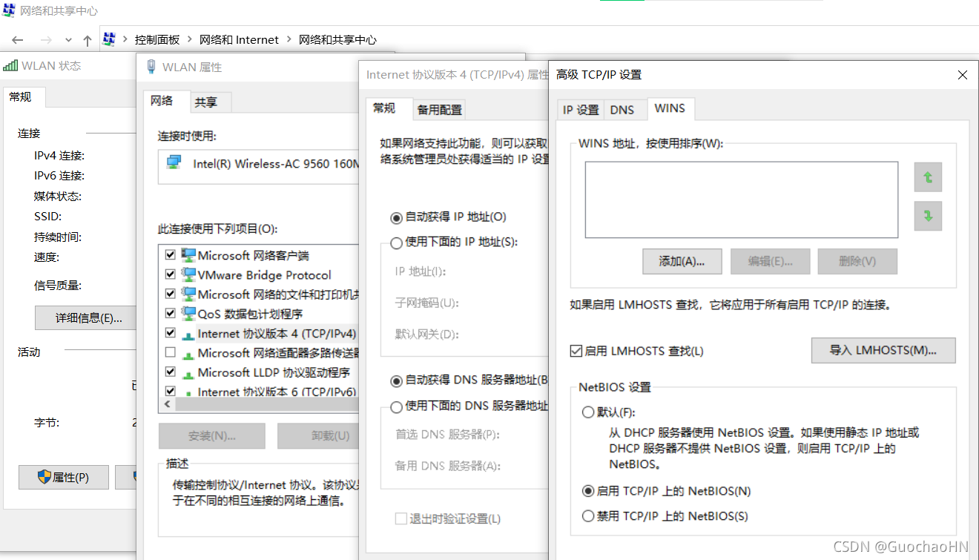Open the recent locations dropdown arrow

[68, 40]
